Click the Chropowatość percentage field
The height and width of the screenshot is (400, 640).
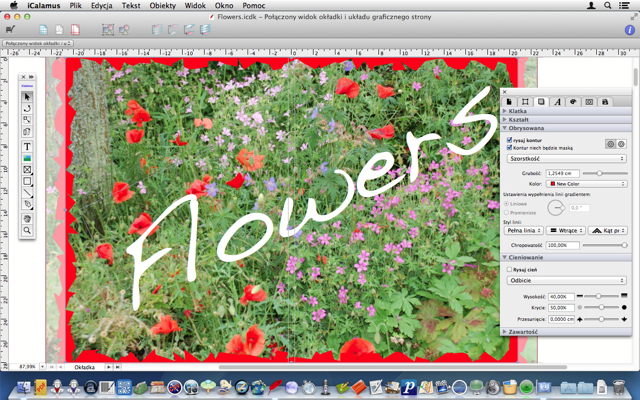pyautogui.click(x=562, y=245)
